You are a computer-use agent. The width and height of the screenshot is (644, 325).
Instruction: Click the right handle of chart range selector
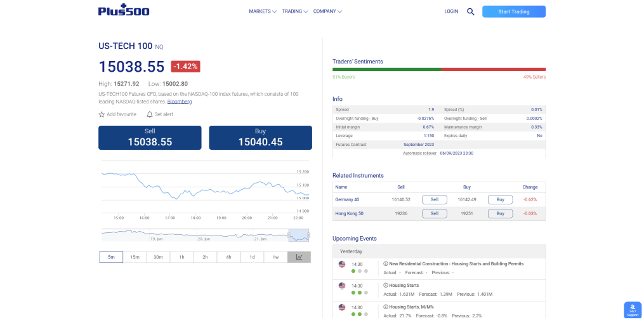tap(308, 235)
